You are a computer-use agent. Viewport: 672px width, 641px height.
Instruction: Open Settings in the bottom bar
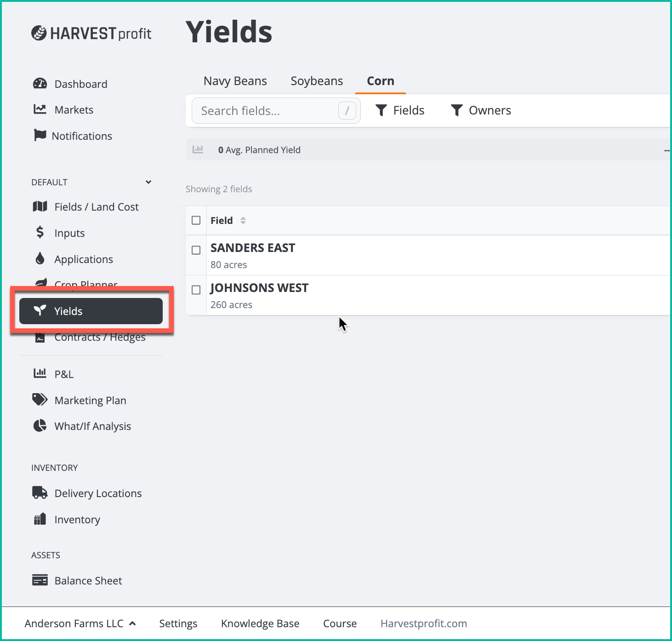(178, 624)
